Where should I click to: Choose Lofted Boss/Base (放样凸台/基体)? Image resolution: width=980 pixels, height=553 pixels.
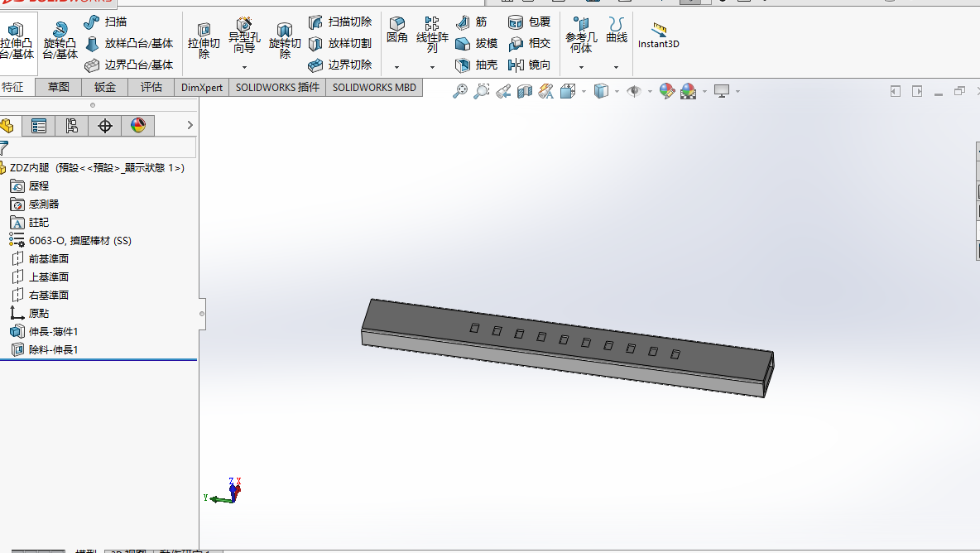(129, 43)
